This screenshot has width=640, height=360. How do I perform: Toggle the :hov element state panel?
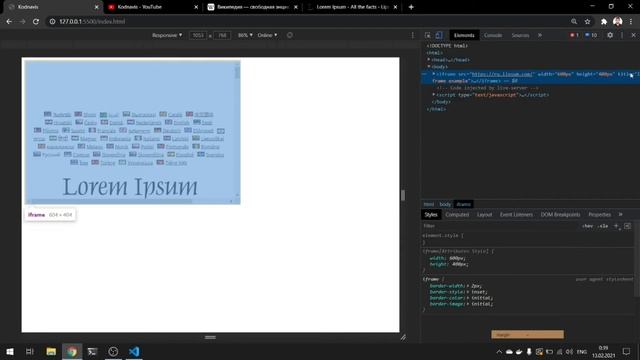click(x=587, y=226)
